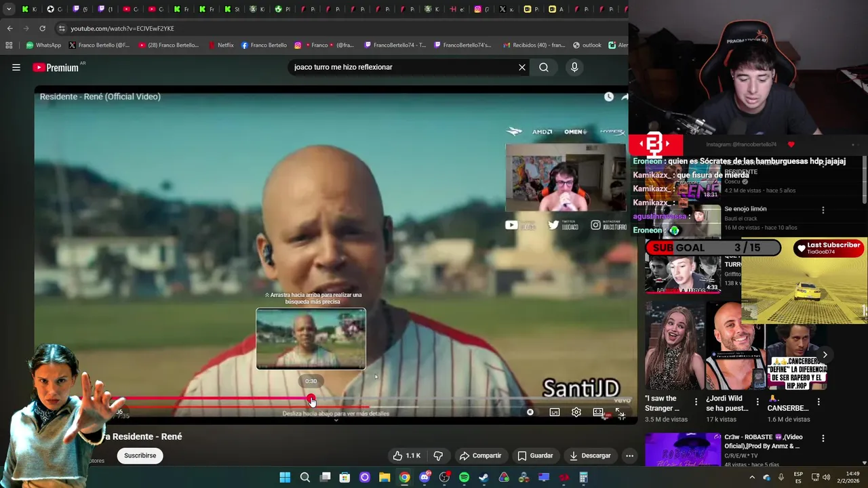Add video to Watch later clock icon

[609, 97]
